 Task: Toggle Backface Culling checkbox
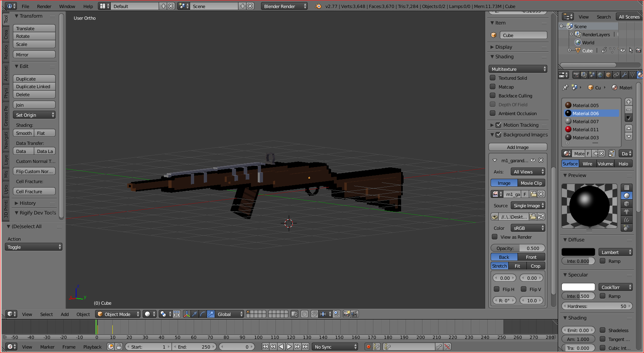(493, 95)
